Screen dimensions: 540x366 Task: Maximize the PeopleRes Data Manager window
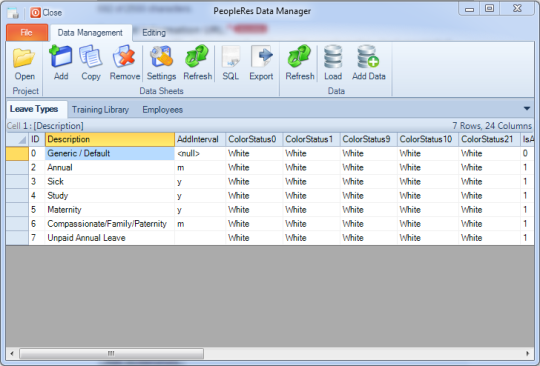coord(489,9)
